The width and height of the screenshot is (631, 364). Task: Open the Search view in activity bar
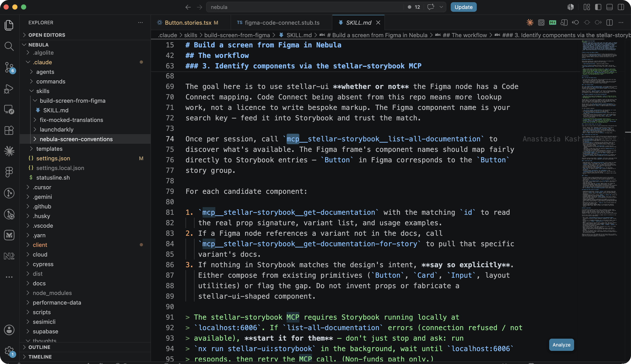click(x=9, y=46)
